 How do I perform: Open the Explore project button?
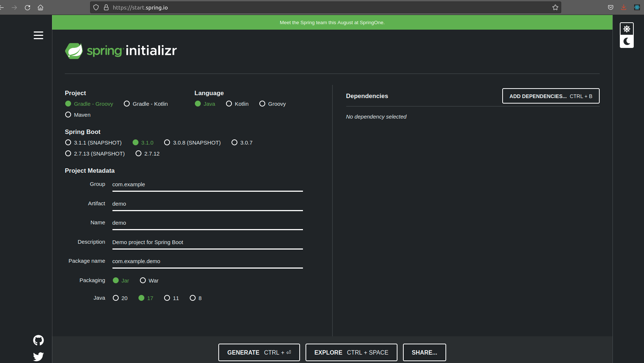[x=351, y=352]
